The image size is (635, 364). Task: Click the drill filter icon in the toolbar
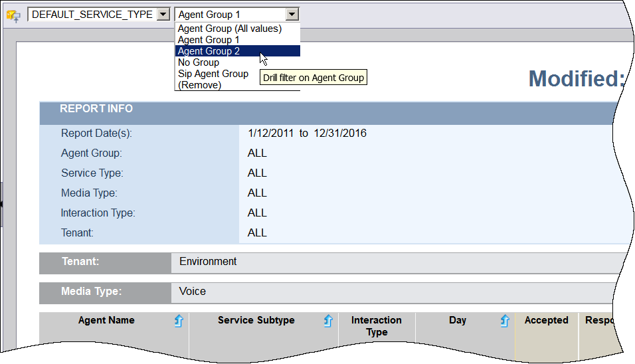(13, 15)
